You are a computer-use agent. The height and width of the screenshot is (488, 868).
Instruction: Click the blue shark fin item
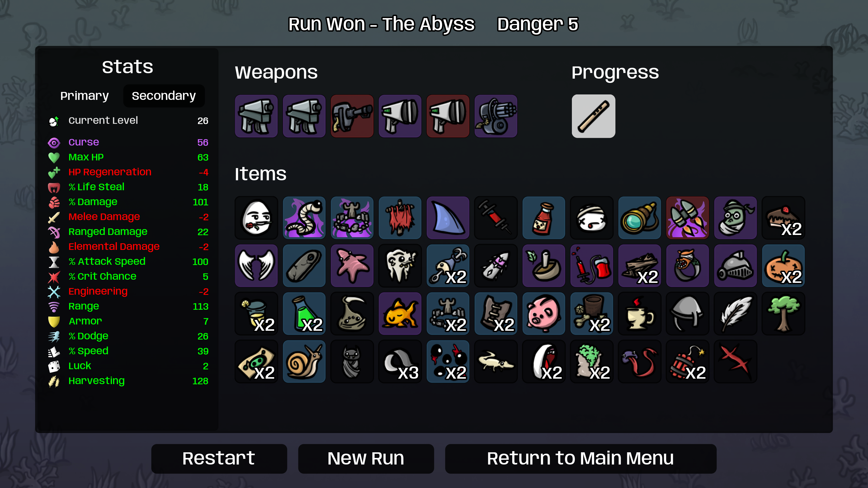(448, 218)
